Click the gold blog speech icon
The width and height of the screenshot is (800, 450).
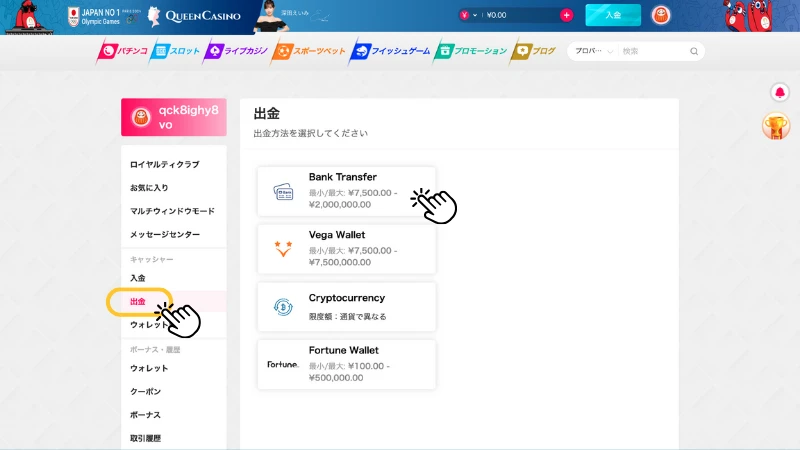pos(521,51)
